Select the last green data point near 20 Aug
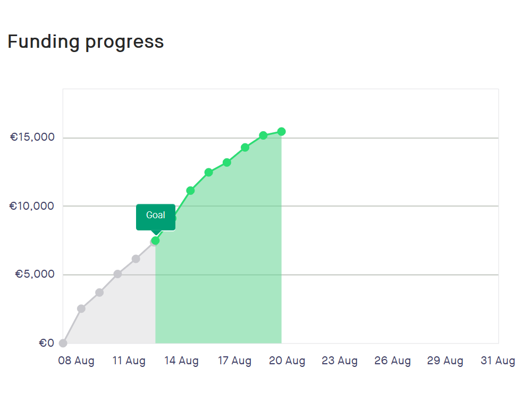This screenshot has width=532, height=394. click(281, 132)
